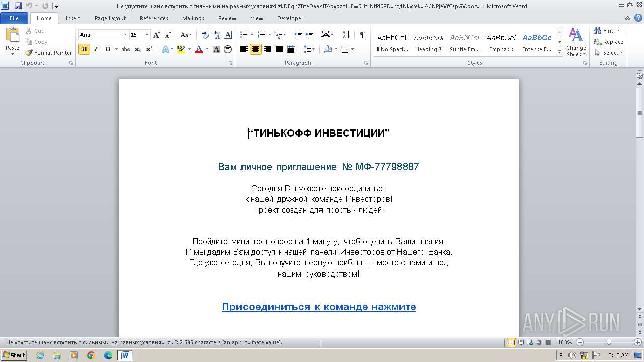
Task: Apply strikethrough formatting
Action: (126, 49)
